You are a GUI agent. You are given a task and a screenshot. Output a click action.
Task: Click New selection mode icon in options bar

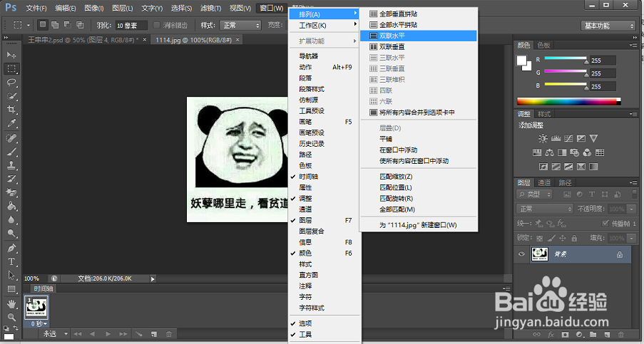tap(42, 25)
